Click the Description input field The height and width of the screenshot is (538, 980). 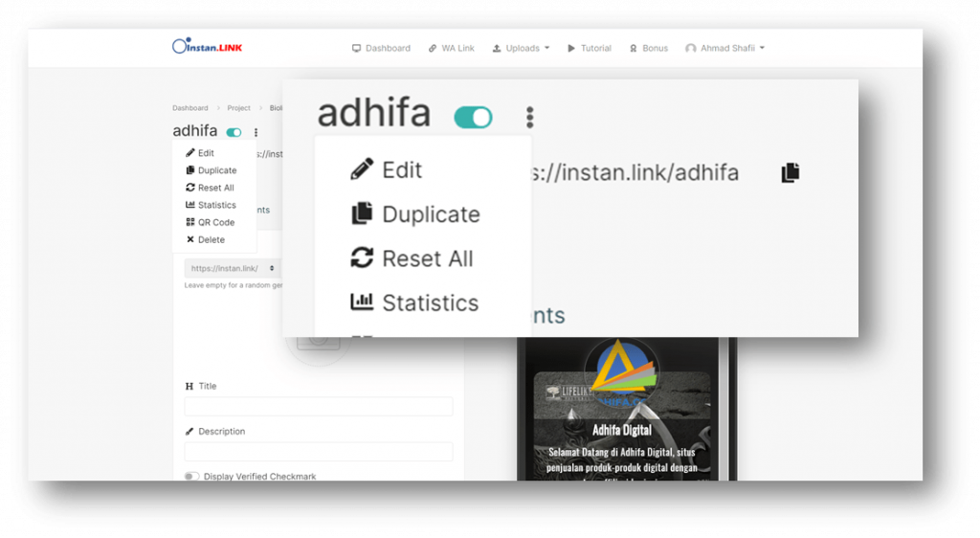tap(318, 452)
